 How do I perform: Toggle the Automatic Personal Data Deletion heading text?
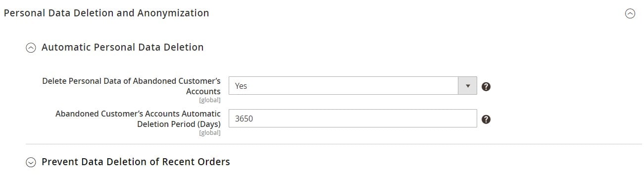point(122,47)
